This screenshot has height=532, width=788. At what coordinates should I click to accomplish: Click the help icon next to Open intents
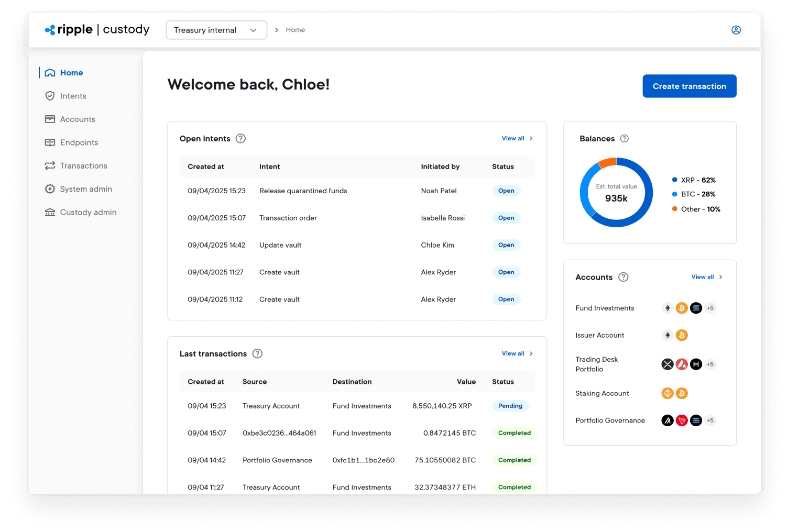240,138
